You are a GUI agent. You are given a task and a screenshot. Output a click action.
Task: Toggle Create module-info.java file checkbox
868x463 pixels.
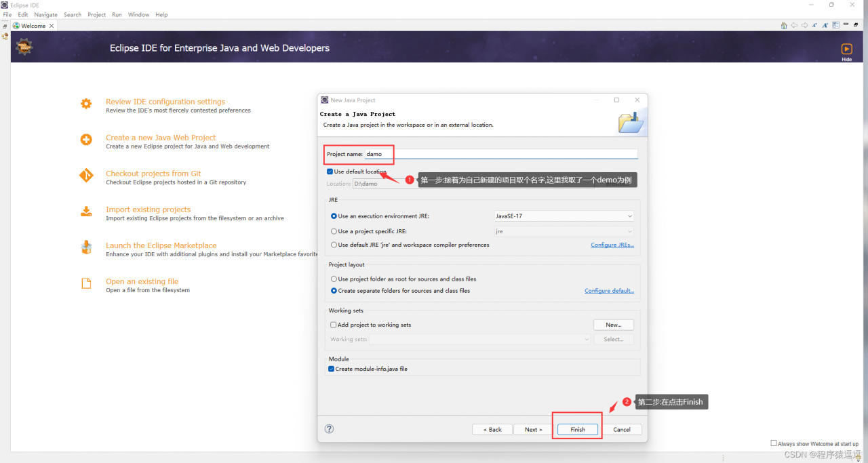coord(331,369)
